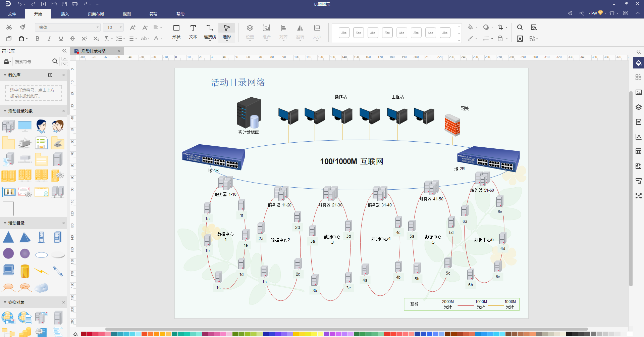The height and width of the screenshot is (337, 644).
Task: Select the Format Painter icon
Action: (22, 27)
